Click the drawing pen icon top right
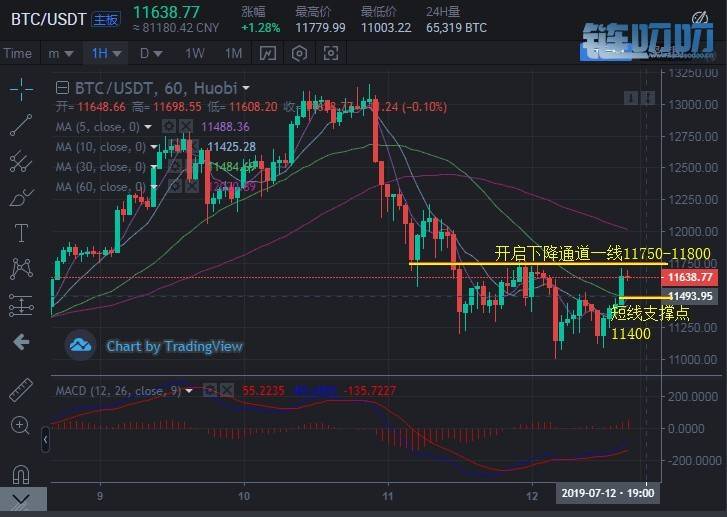The image size is (727, 517). [700, 18]
